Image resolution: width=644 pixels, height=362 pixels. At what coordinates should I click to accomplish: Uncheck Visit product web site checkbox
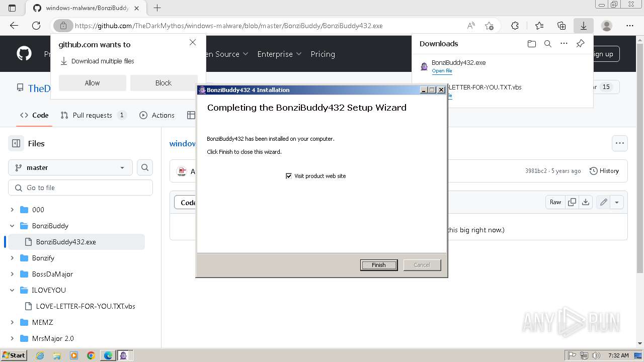(x=289, y=176)
